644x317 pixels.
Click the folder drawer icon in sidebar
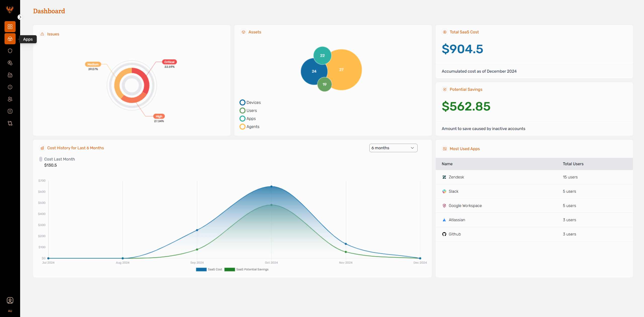point(10,75)
